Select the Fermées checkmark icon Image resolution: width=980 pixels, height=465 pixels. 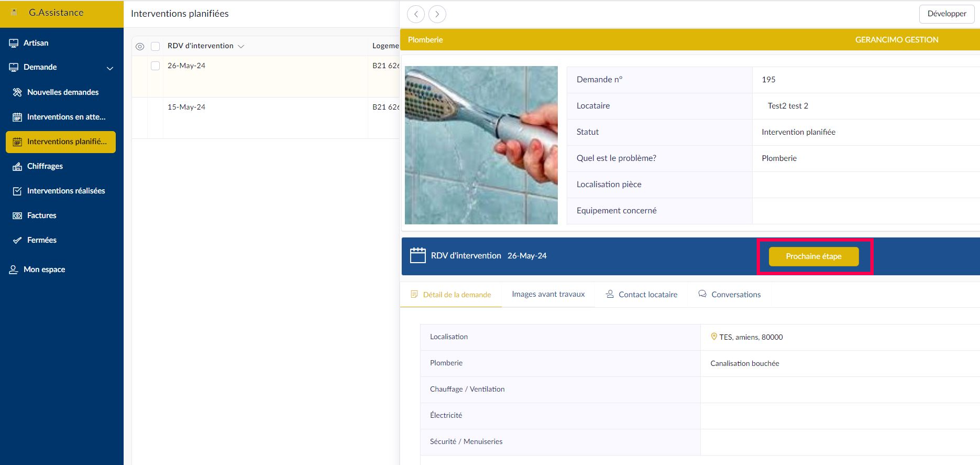17,240
